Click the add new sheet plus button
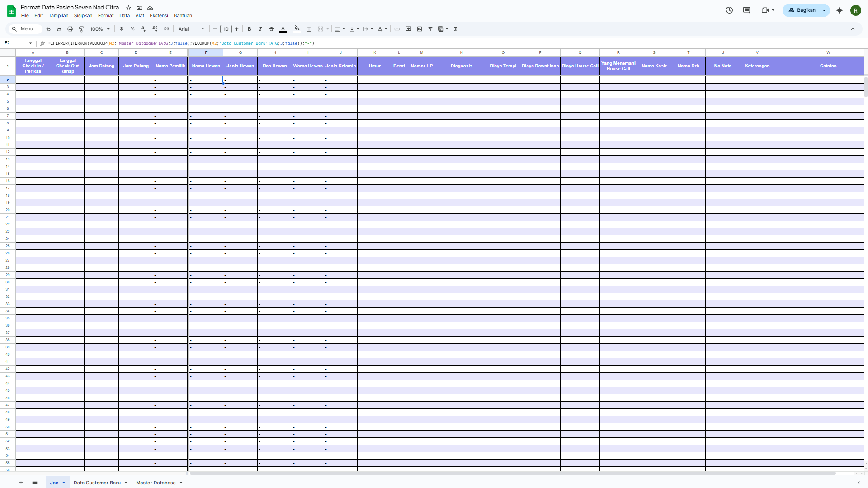 [21, 483]
